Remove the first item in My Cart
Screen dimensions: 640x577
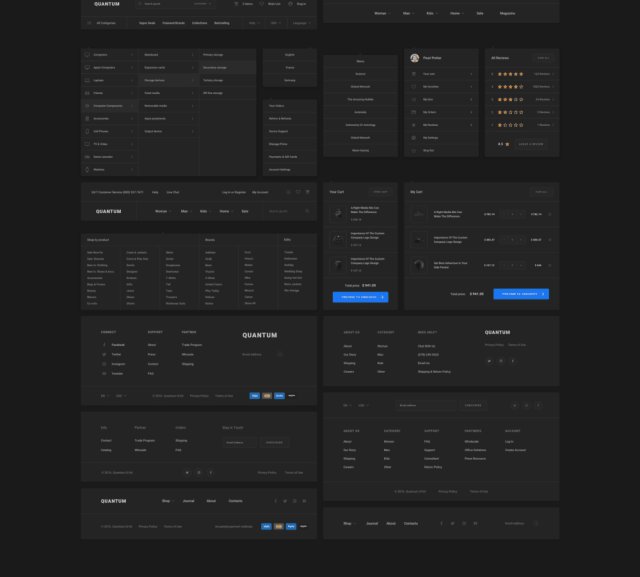550,214
